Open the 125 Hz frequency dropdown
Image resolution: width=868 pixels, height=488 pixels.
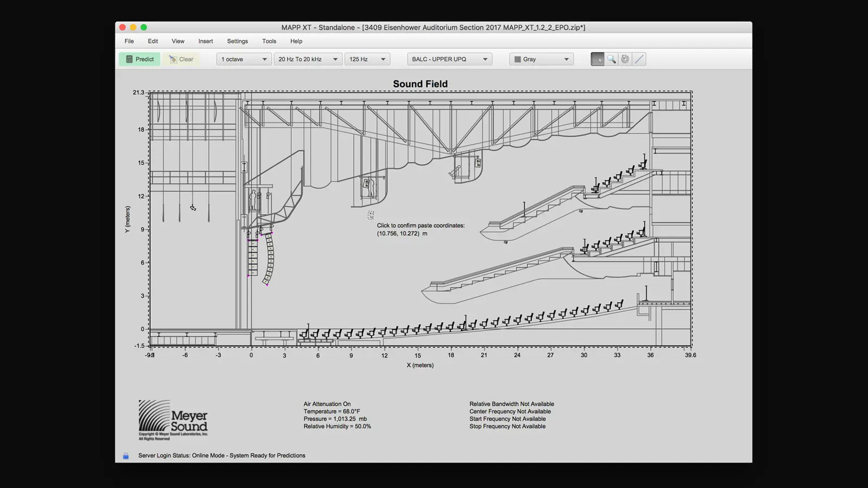click(367, 59)
